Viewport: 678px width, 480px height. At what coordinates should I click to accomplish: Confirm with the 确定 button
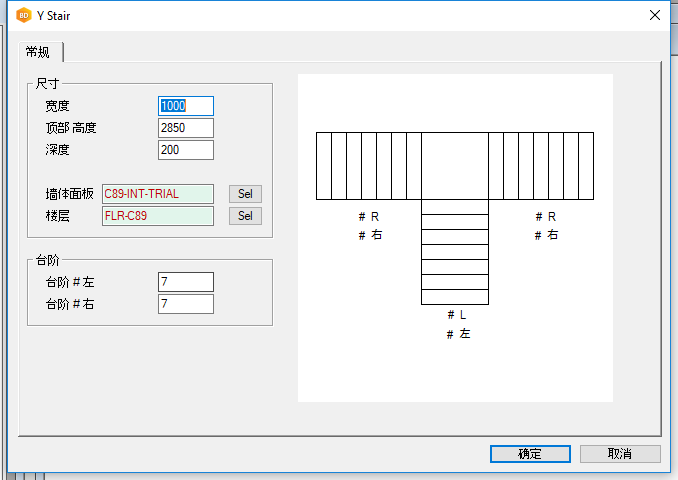pyautogui.click(x=530, y=454)
